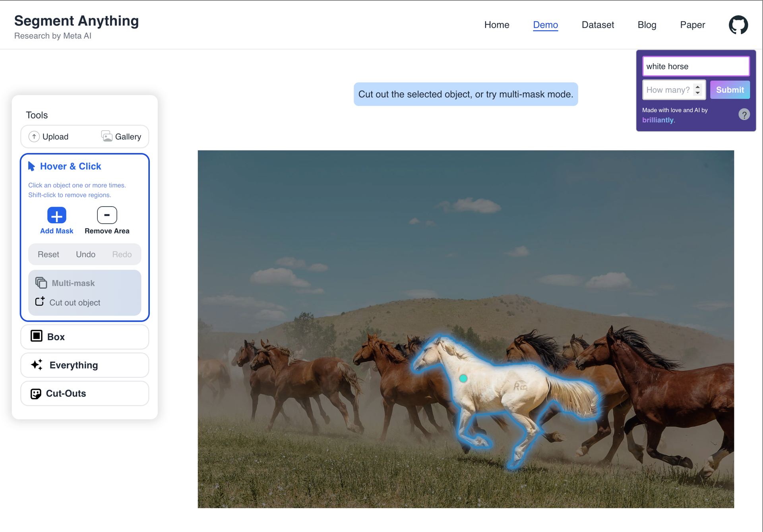Image resolution: width=763 pixels, height=532 pixels.
Task: Expand the Everything tool section
Action: tap(85, 365)
